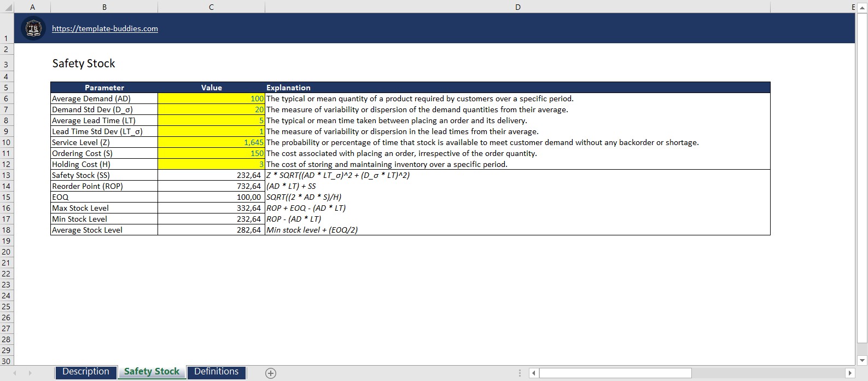Viewport: 868px width, 381px height.
Task: Select the Safety Stock sheet tab
Action: click(x=152, y=372)
